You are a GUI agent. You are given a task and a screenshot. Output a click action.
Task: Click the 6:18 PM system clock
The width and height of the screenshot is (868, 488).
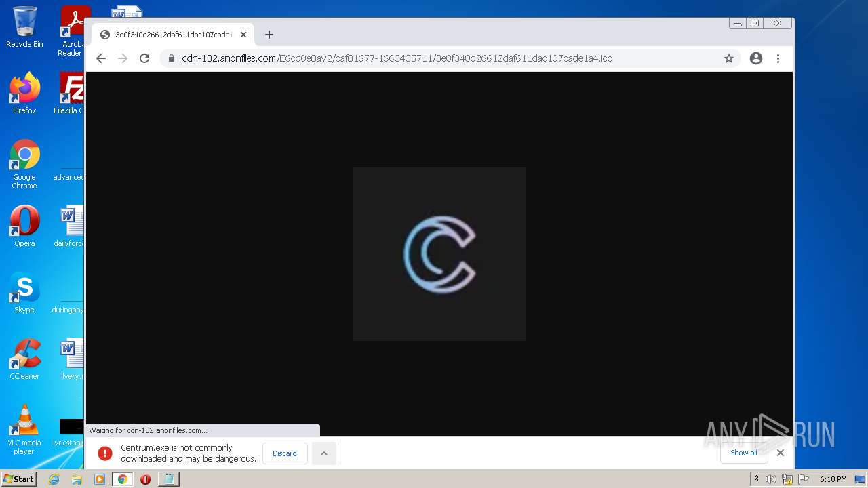(x=833, y=479)
